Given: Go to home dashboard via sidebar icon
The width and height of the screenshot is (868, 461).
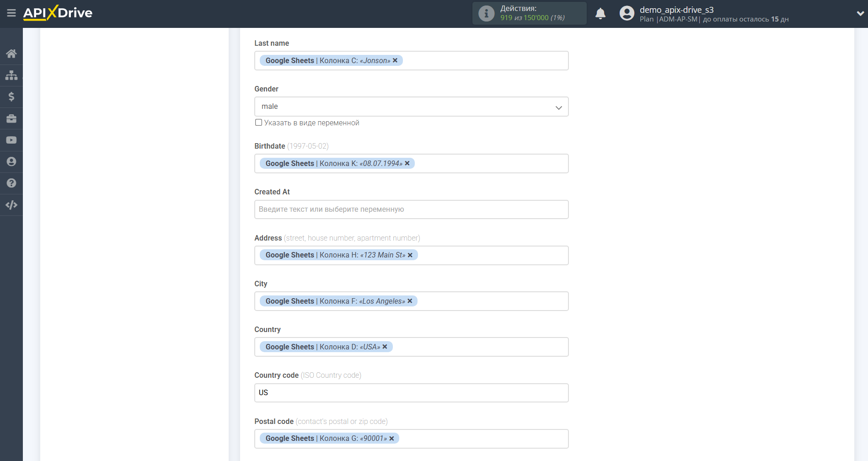Looking at the screenshot, I should click(11, 54).
